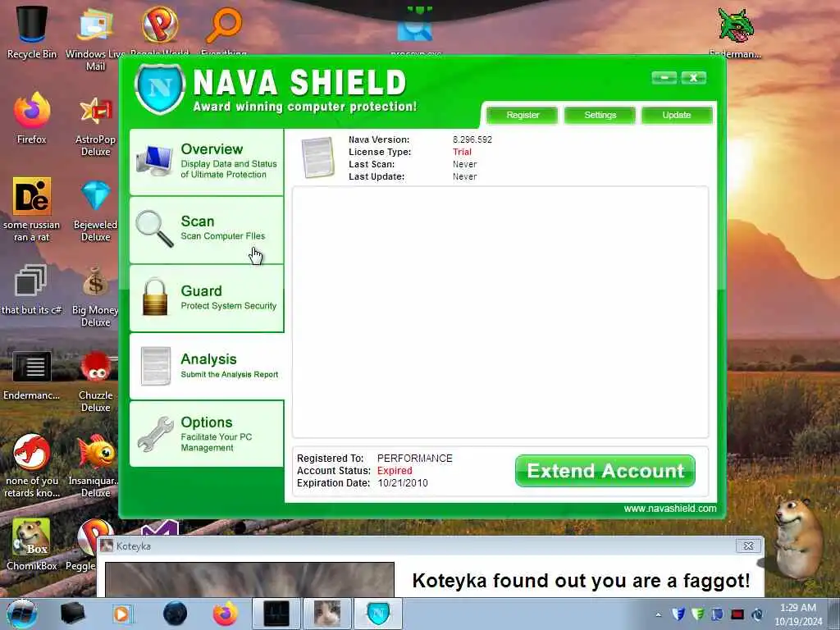
Task: Click the empty results list area
Action: click(500, 312)
